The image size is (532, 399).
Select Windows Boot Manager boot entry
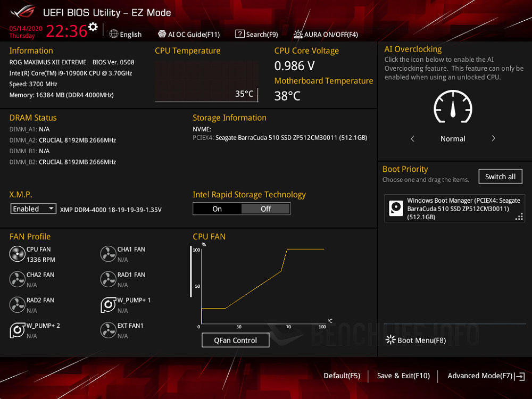tap(454, 209)
